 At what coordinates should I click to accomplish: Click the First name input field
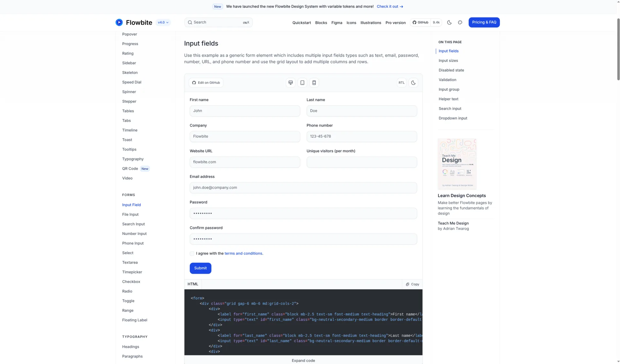pyautogui.click(x=245, y=111)
